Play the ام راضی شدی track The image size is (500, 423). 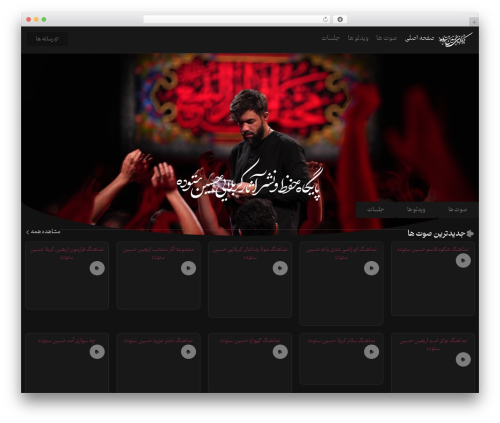pyautogui.click(x=371, y=268)
